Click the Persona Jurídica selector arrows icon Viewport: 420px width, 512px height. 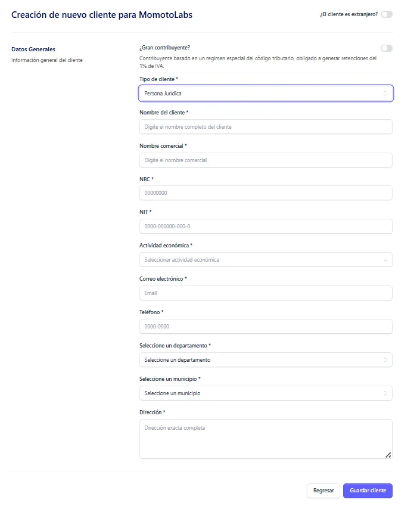(x=385, y=94)
